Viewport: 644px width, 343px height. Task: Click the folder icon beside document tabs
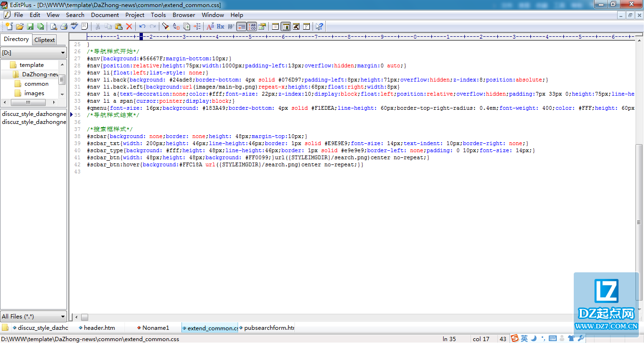coord(5,327)
